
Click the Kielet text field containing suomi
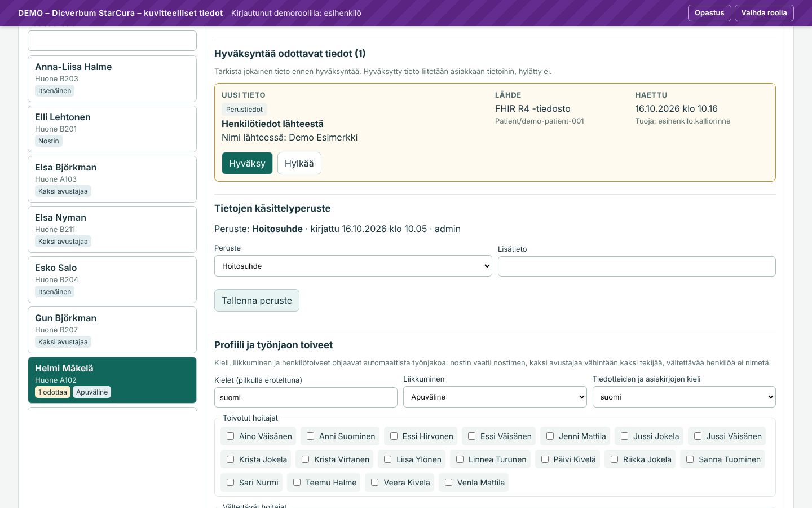click(306, 397)
